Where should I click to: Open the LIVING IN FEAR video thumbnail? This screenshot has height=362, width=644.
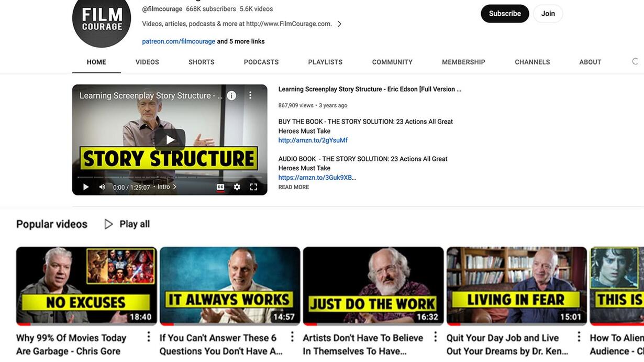516,286
